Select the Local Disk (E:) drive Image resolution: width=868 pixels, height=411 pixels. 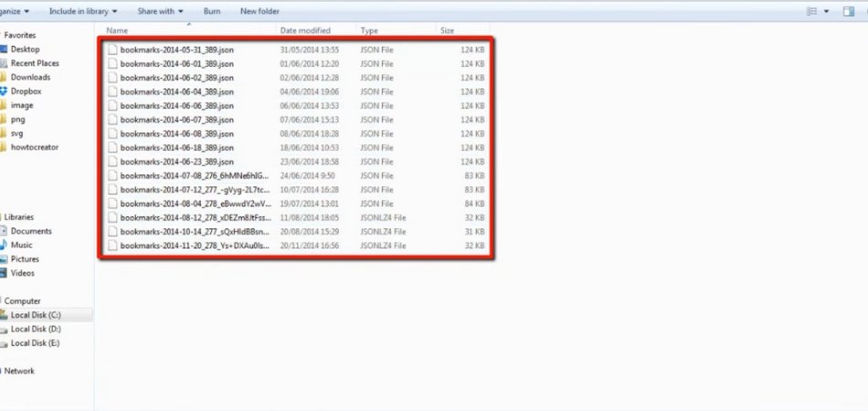click(35, 343)
